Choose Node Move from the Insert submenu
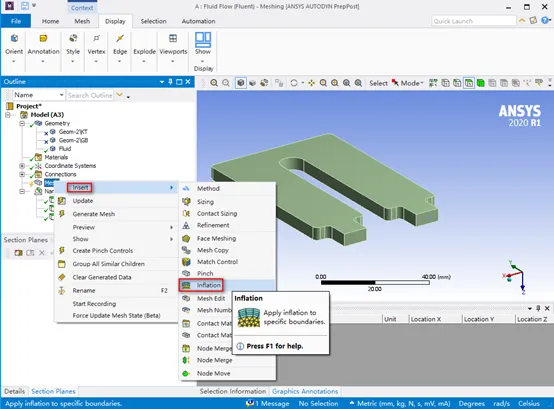 point(228,373)
